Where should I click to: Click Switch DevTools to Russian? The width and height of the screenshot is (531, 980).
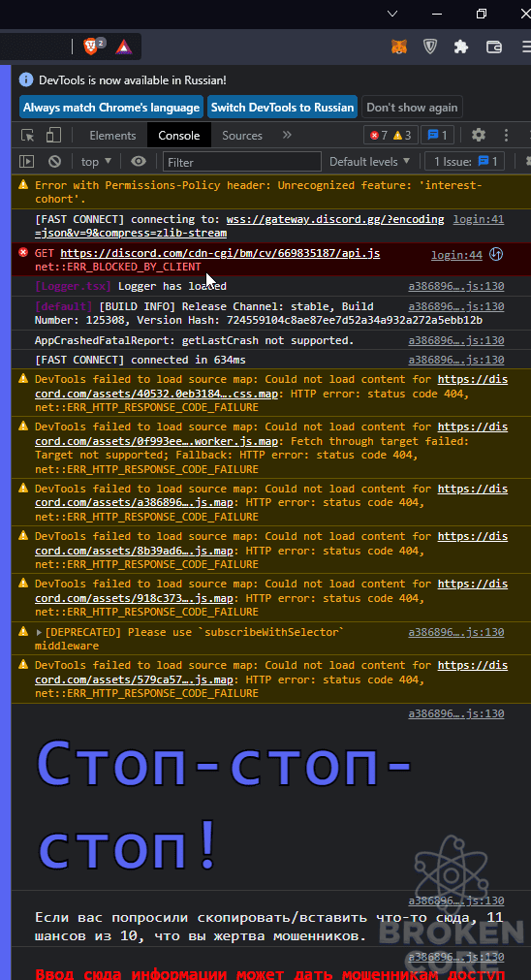(282, 108)
